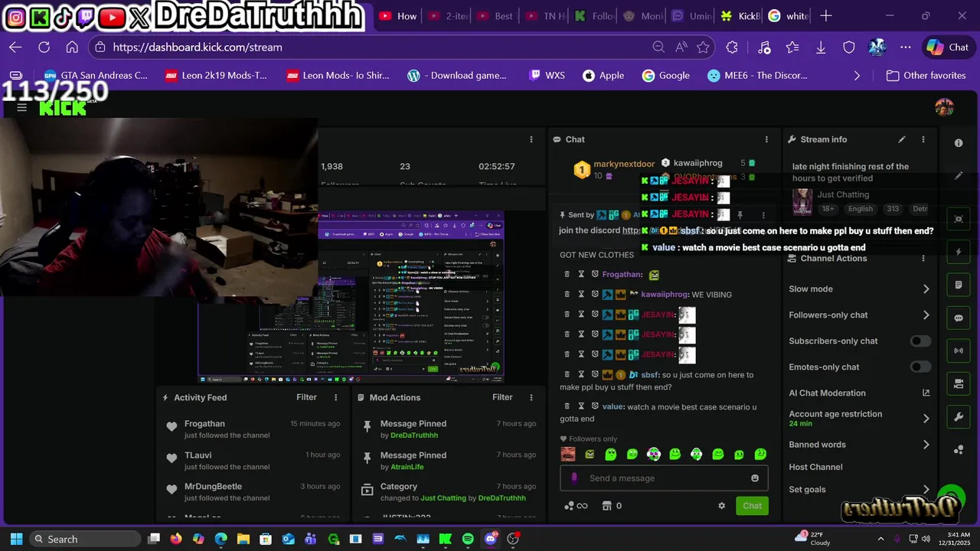Click the chat bubble sidebar icon
The width and height of the screenshot is (980, 551).
[959, 318]
